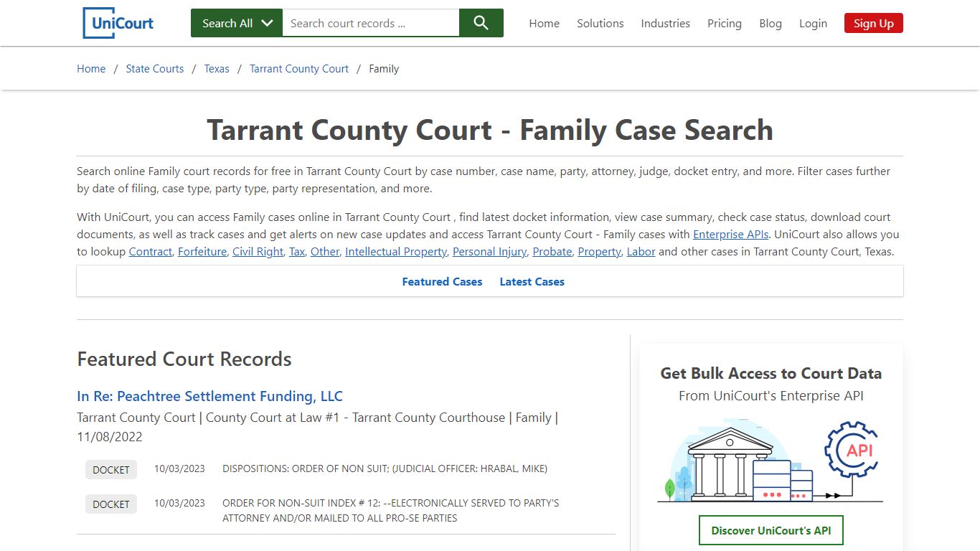The width and height of the screenshot is (980, 551).
Task: Open the Contract cases link
Action: (x=151, y=252)
